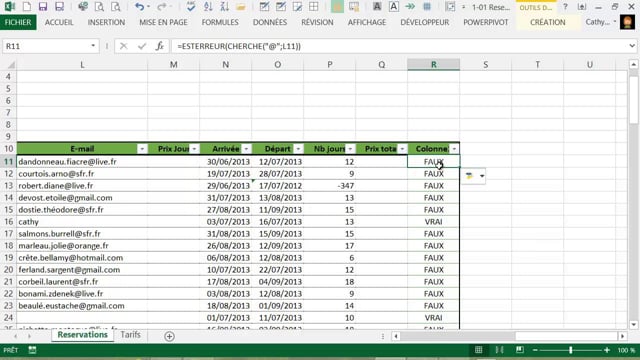Open a file via the folder icon
640x360 pixels.
pos(241,7)
